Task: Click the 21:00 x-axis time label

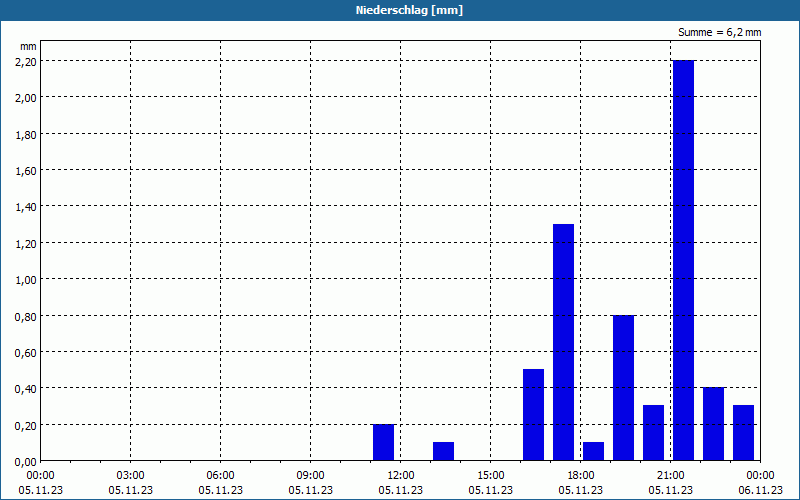Action: click(671, 476)
